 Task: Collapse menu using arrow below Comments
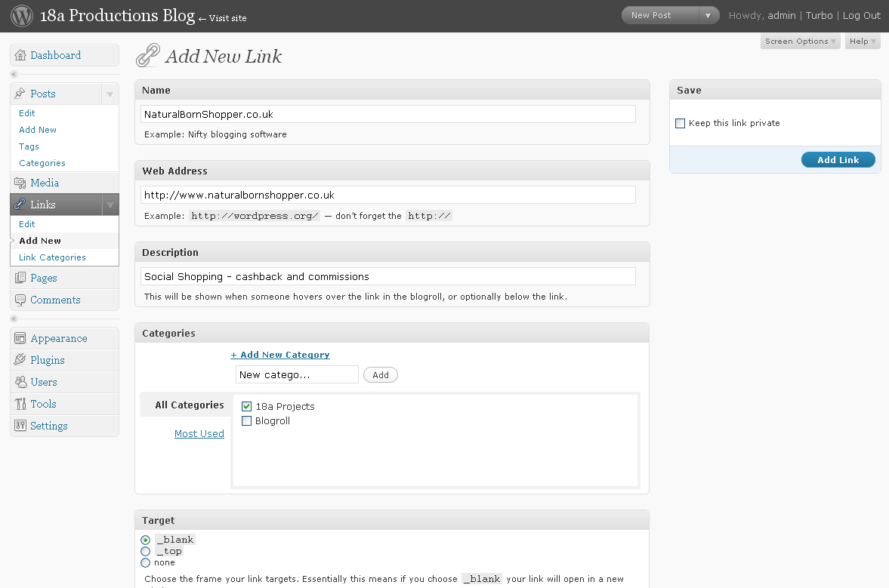coord(14,319)
